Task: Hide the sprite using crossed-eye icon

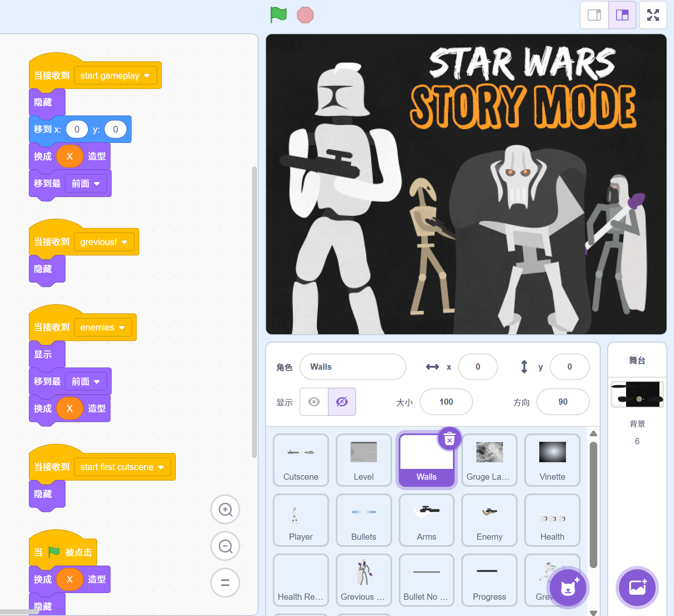Action: pos(342,402)
